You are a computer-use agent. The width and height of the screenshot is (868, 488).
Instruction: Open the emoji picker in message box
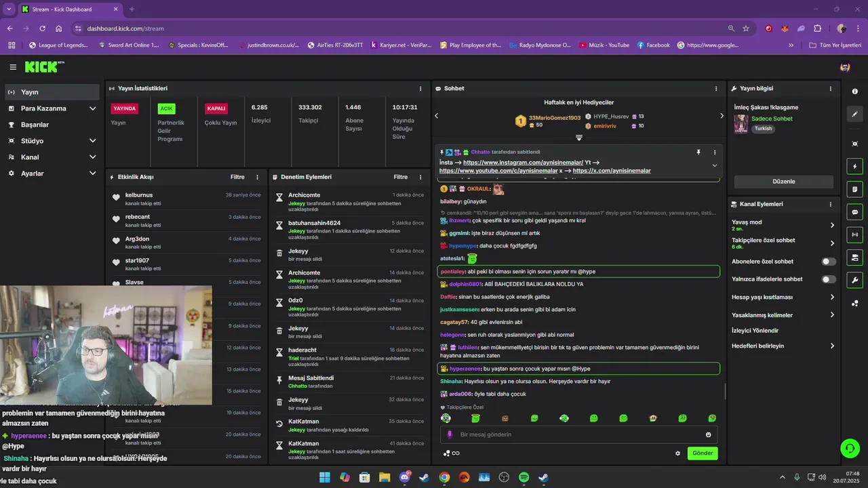click(709, 434)
